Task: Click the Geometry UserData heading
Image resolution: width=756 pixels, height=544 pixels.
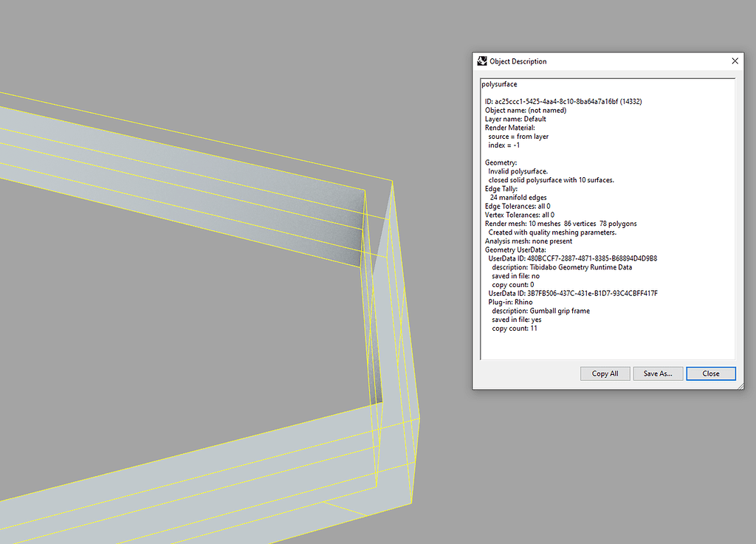Action: pyautogui.click(x=517, y=249)
